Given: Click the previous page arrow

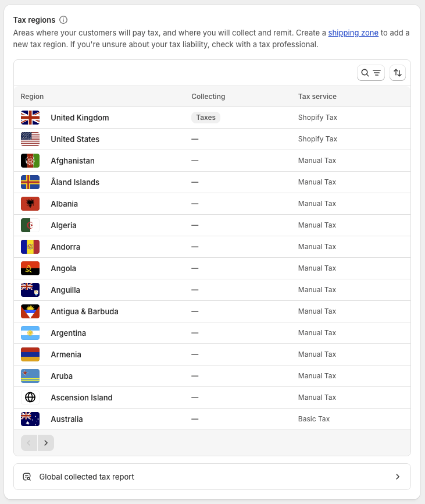Looking at the screenshot, I should point(28,442).
